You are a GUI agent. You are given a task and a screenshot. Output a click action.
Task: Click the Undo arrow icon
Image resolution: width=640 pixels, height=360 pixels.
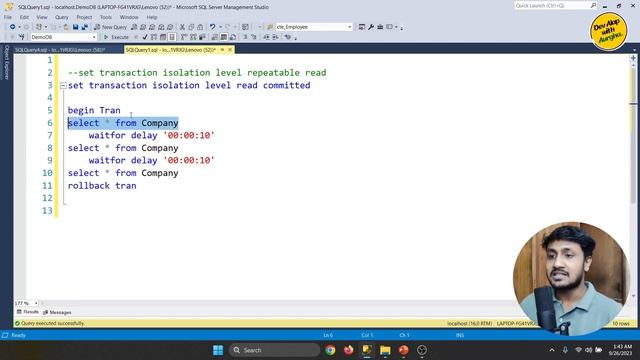212,27
